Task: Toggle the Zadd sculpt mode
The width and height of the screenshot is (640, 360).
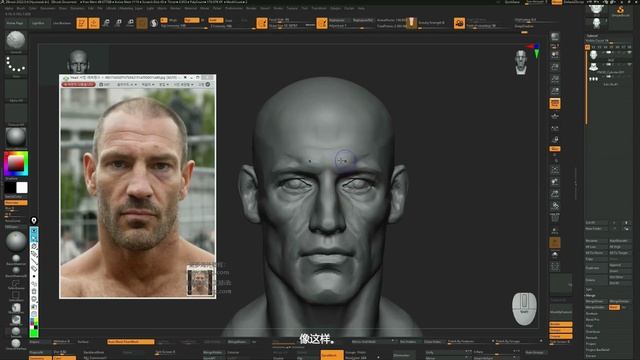Action: click(x=216, y=20)
